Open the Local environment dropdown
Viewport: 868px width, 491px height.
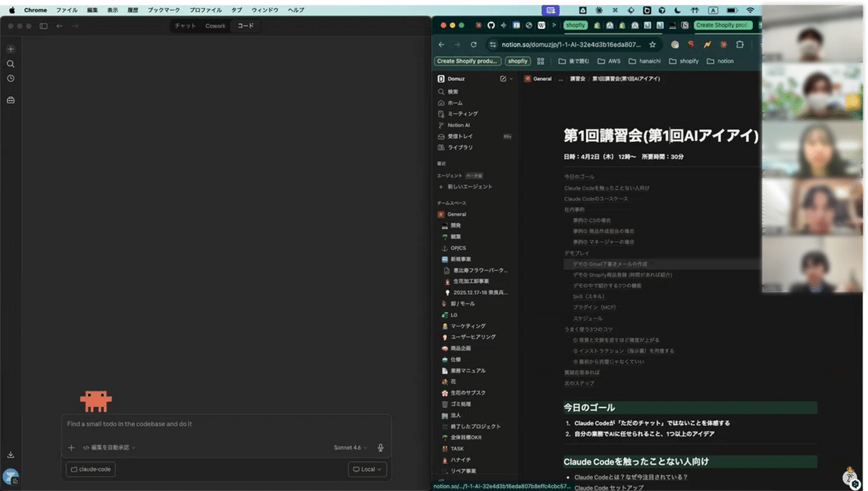tap(367, 469)
